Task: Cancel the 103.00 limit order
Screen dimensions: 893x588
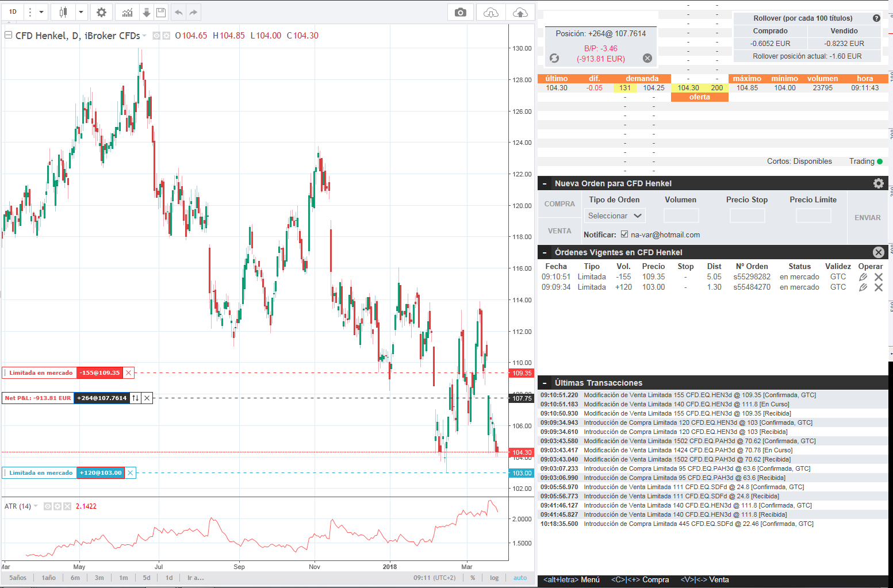Action: coord(879,287)
